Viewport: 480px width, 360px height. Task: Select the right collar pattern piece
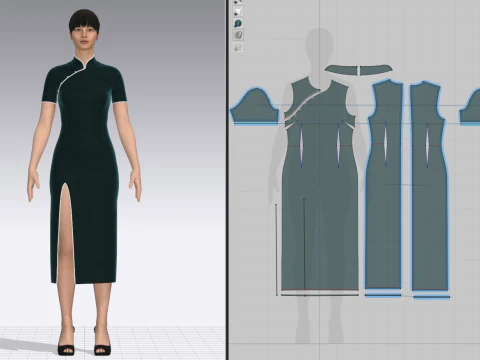click(x=376, y=70)
